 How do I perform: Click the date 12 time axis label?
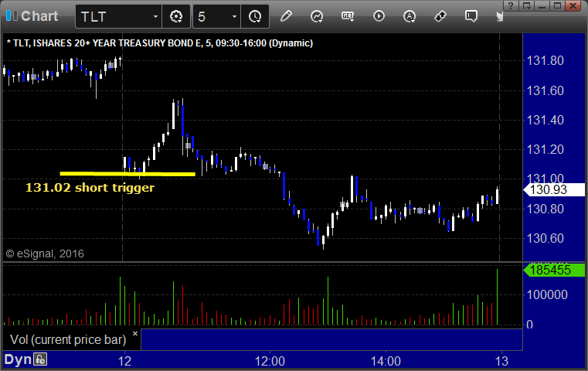tap(124, 361)
